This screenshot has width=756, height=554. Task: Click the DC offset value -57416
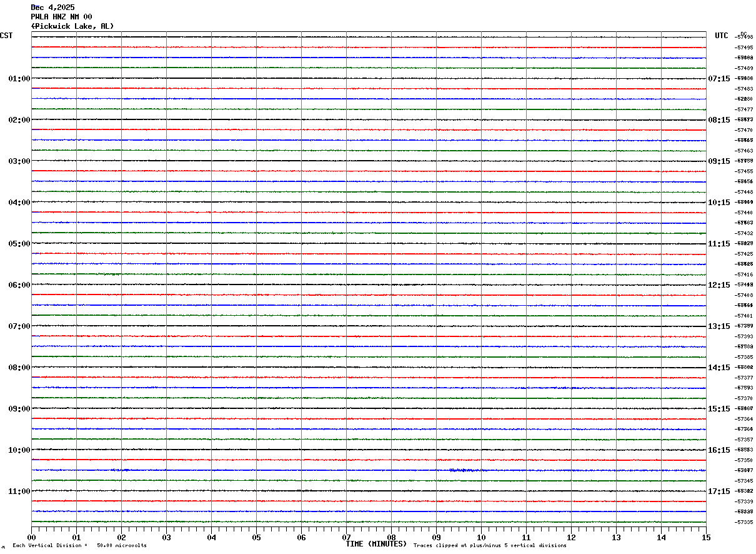[744, 274]
